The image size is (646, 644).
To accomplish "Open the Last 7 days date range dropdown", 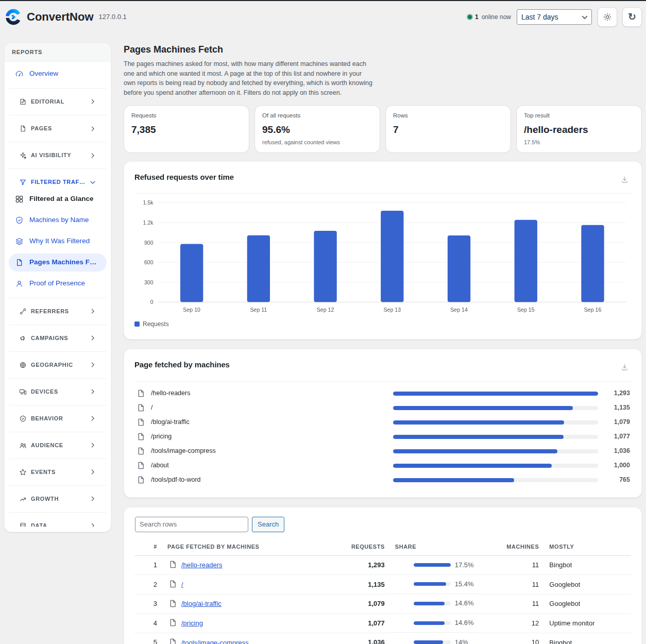I will point(554,17).
